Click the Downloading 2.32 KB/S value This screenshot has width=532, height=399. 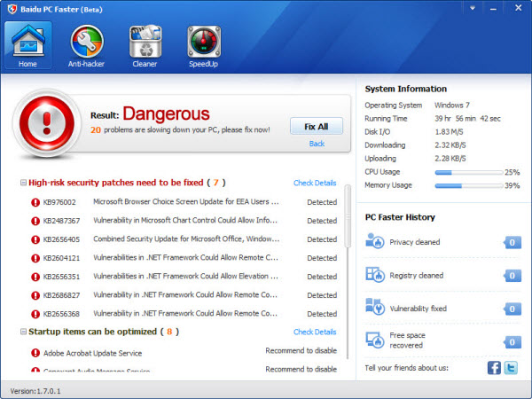pyautogui.click(x=450, y=145)
